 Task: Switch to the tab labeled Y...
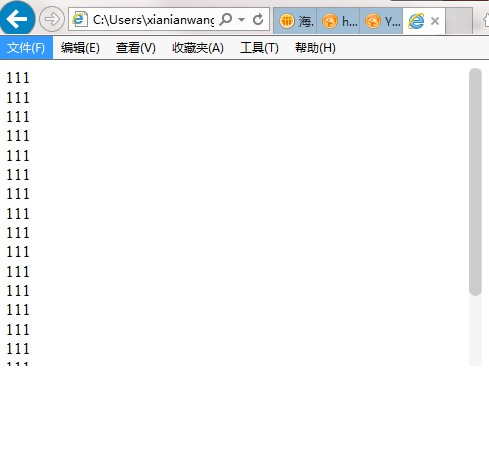coord(381,21)
